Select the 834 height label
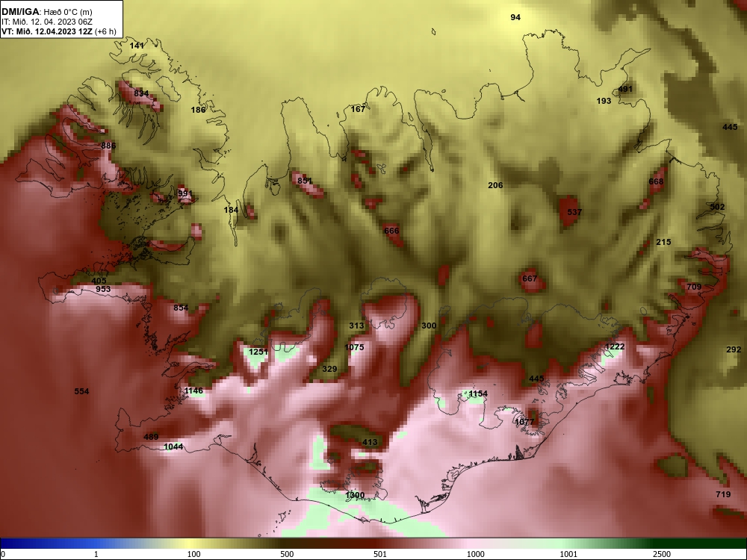The height and width of the screenshot is (560, 747). coord(141,93)
